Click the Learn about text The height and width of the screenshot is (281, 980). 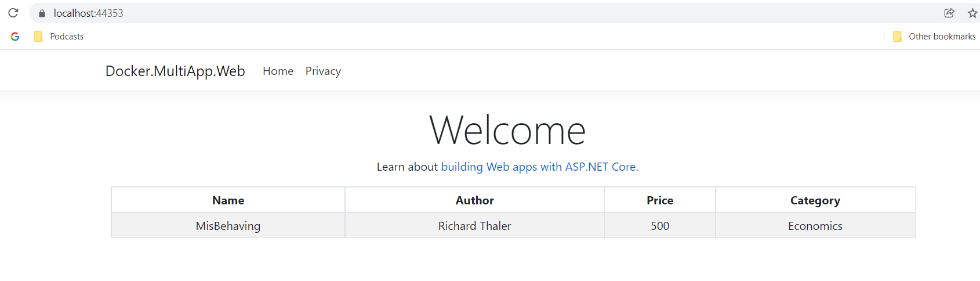(x=407, y=167)
